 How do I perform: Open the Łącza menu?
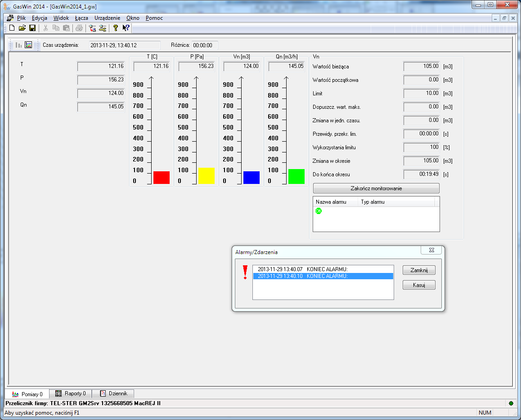tap(81, 18)
